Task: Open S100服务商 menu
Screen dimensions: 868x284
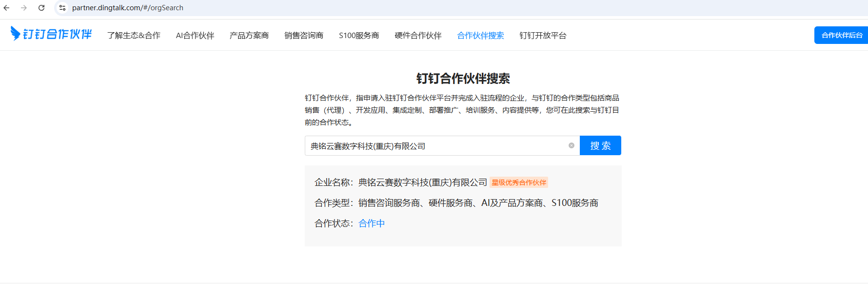Action: click(359, 35)
